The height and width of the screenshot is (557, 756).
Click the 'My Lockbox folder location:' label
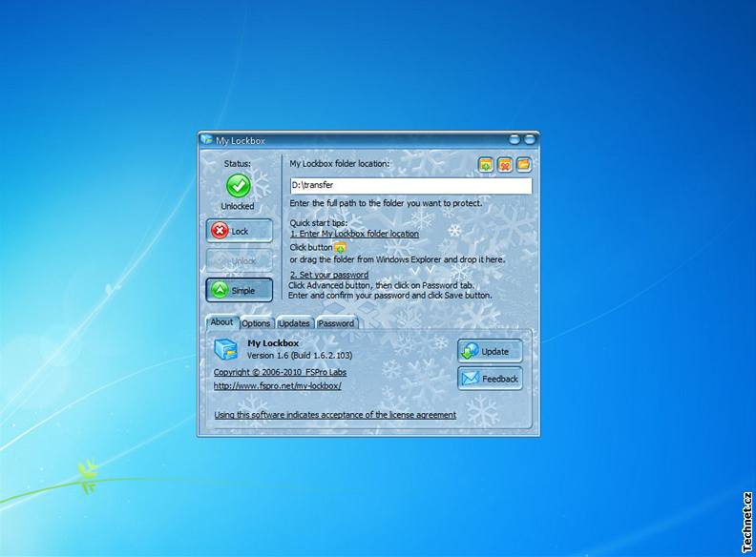[339, 164]
